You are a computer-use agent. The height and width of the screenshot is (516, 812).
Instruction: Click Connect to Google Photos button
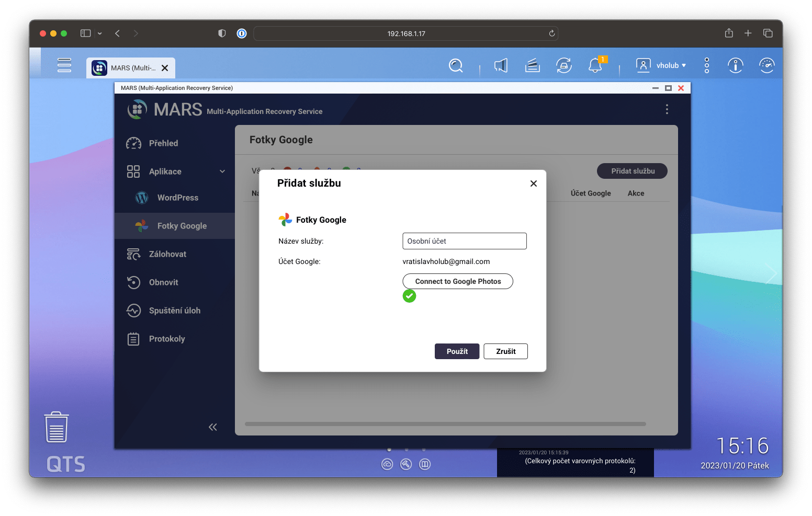458,281
